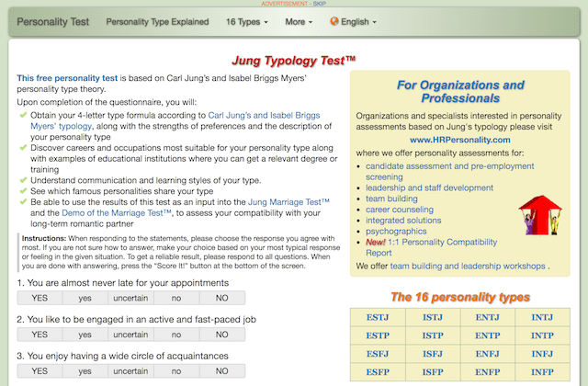
Task: Visit www.HRPersonality.com link
Action: click(x=460, y=140)
